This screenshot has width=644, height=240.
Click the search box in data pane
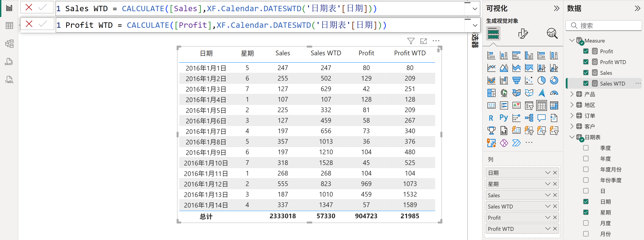point(605,26)
